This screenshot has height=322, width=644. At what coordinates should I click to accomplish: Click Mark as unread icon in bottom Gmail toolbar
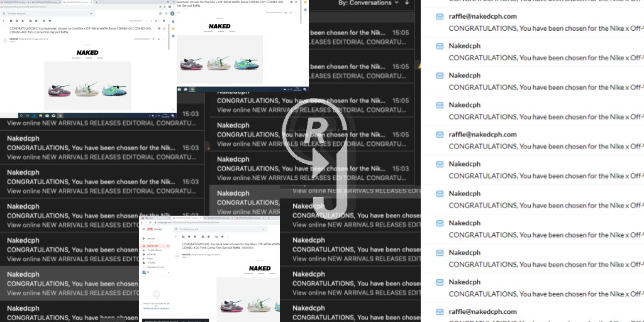coord(203,236)
